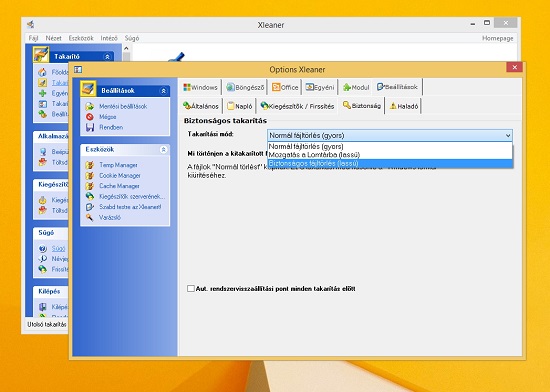The image size is (550, 392).
Task: Close the Options Xleaner dialog
Action: point(514,67)
